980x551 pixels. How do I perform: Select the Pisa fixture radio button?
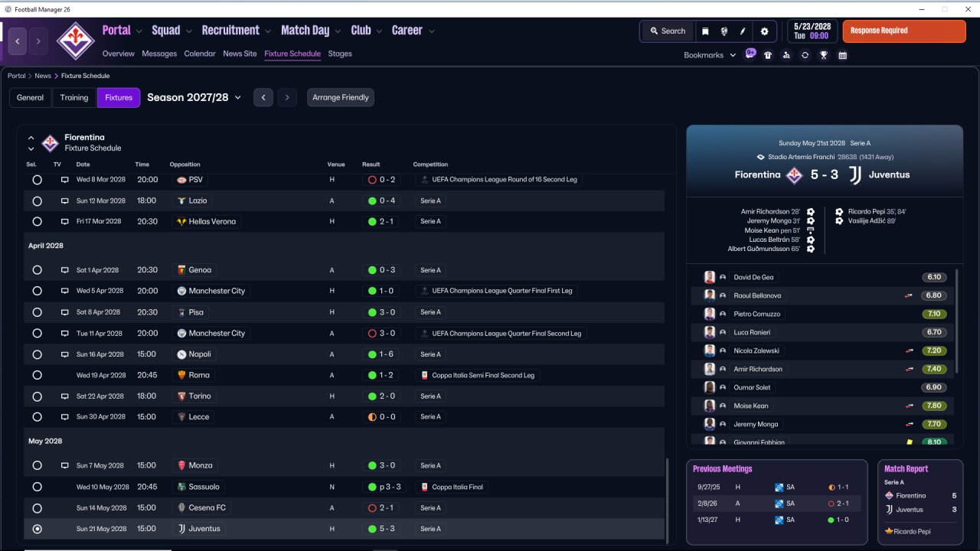pyautogui.click(x=37, y=312)
